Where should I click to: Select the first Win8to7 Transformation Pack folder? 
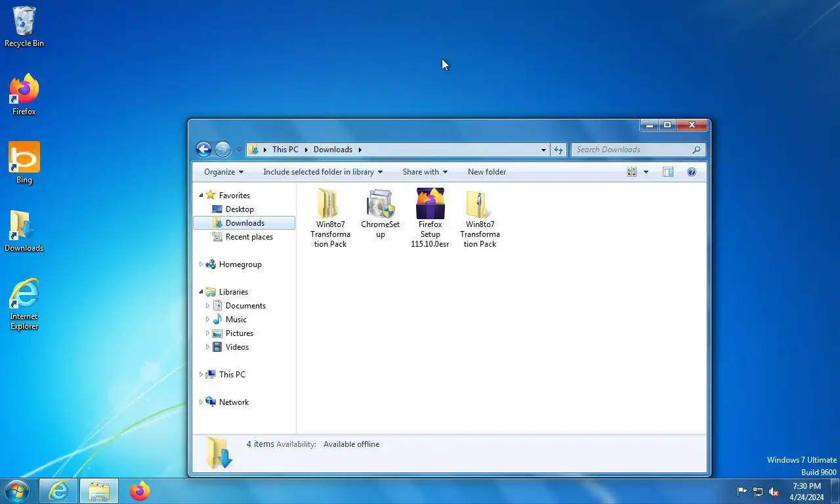point(330,218)
